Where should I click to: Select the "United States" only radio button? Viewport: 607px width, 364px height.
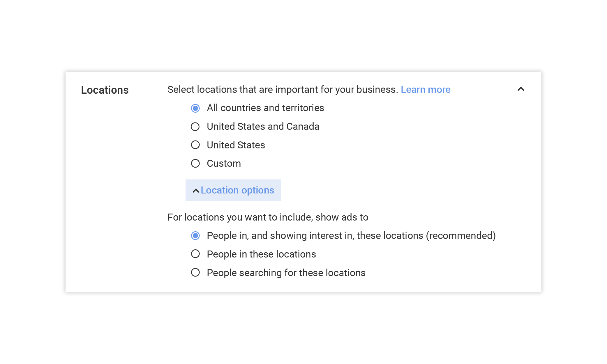[195, 145]
